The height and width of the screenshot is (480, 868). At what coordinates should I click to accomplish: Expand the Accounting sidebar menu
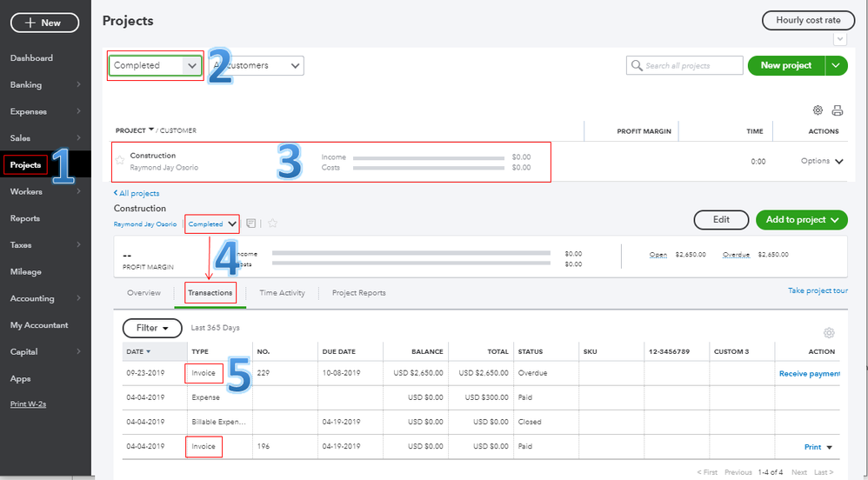pos(45,298)
